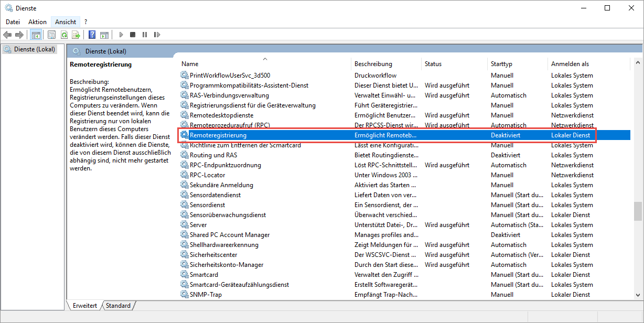This screenshot has height=323, width=644.
Task: Start the service with the play icon
Action: coord(121,35)
